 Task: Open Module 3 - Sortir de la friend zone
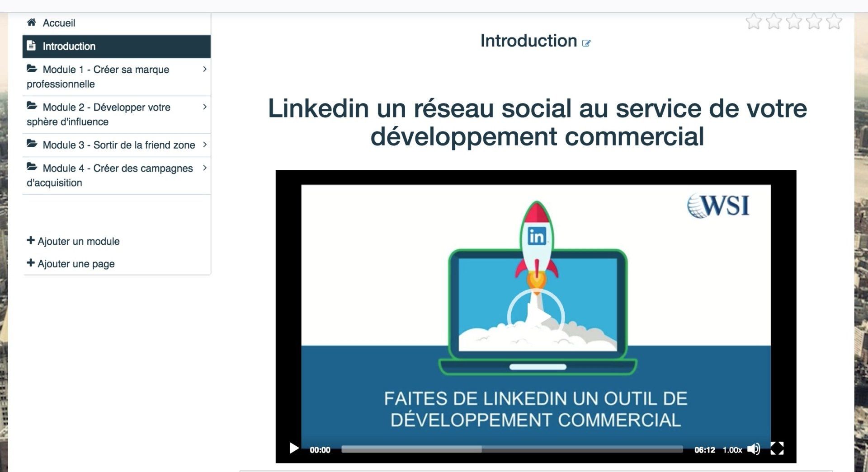[117, 145]
